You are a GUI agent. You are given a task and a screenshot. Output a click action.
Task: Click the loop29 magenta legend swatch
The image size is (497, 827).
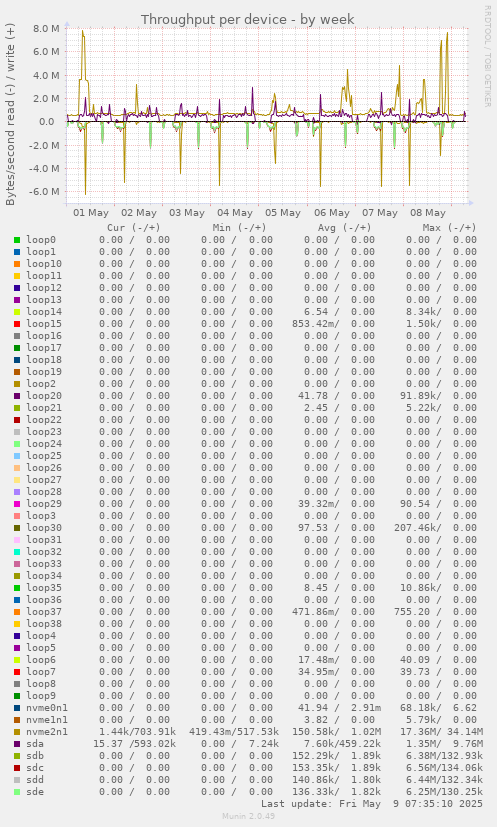[17, 504]
